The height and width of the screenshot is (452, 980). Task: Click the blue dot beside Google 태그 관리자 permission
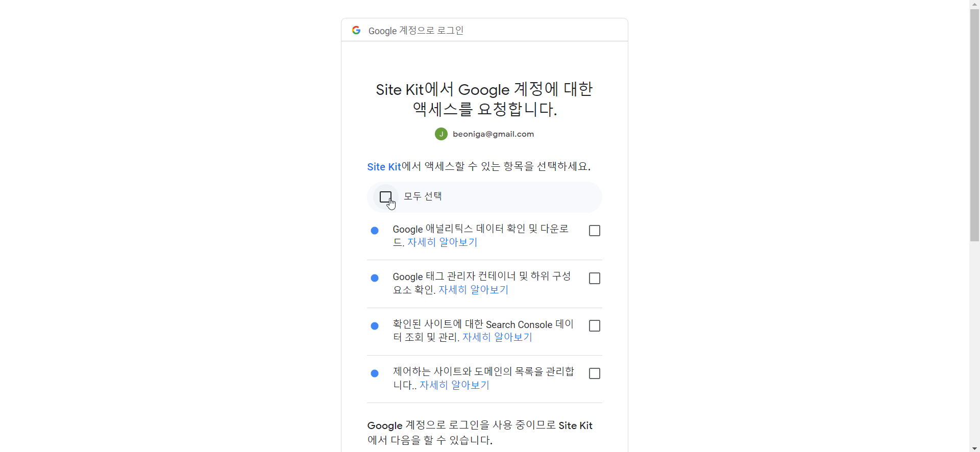click(x=375, y=278)
